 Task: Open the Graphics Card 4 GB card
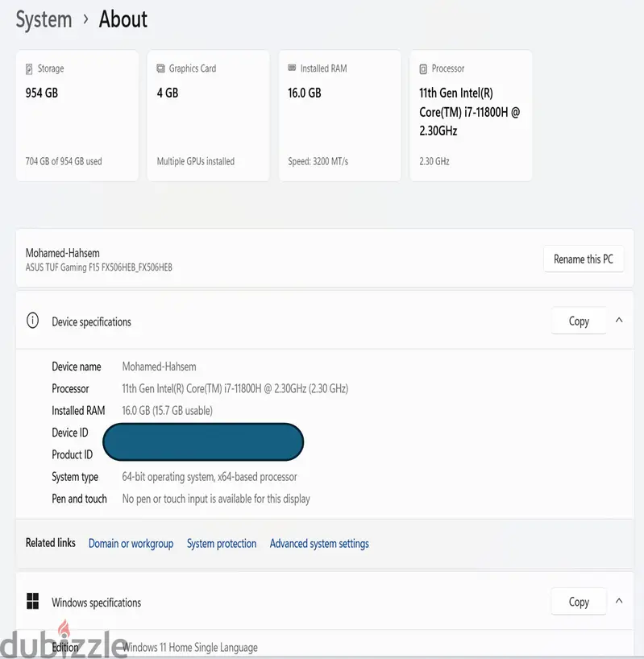pyautogui.click(x=209, y=115)
